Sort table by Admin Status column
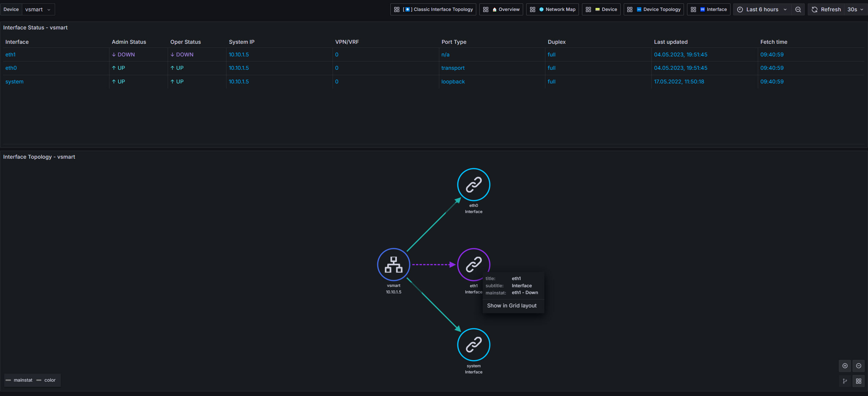868x396 pixels. click(x=129, y=42)
